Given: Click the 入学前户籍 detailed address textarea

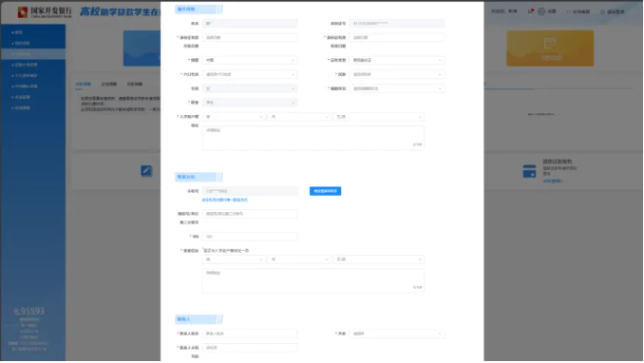Looking at the screenshot, I should click(313, 138).
